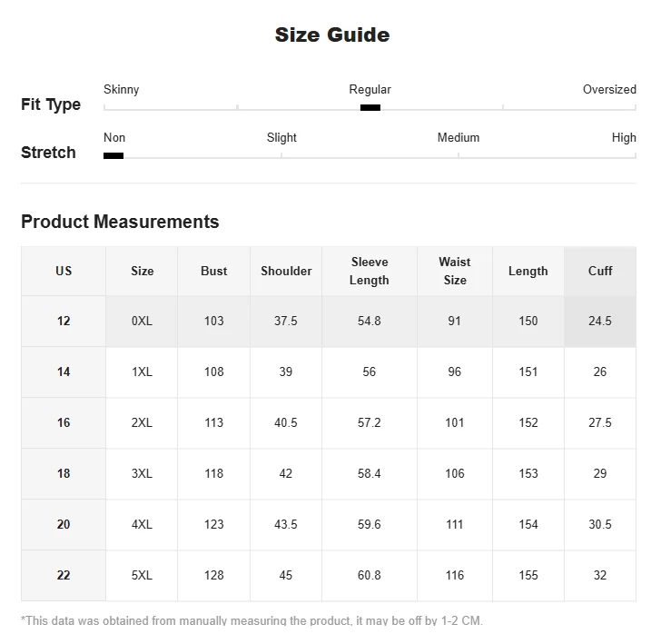Click the Slight stretch label
This screenshot has height=644, width=661.
tap(281, 138)
